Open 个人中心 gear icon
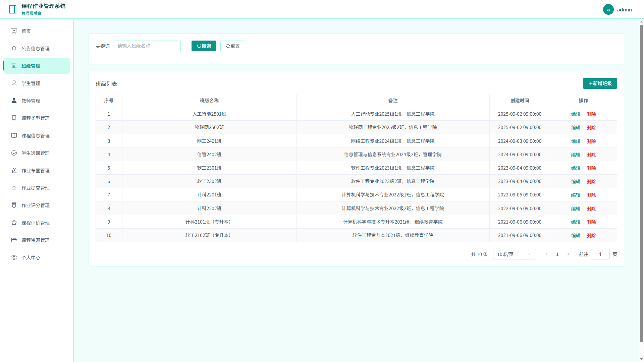Viewport: 644px width, 362px height. pyautogui.click(x=14, y=257)
